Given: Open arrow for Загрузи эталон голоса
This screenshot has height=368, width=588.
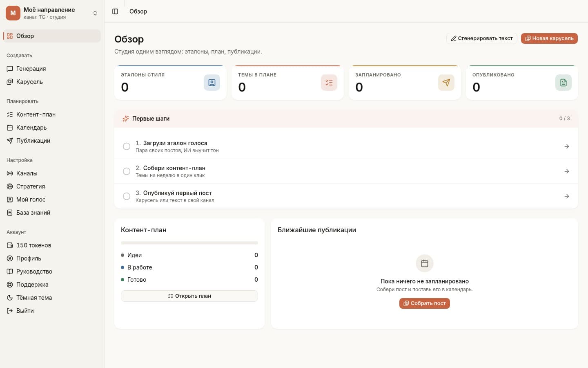Looking at the screenshot, I should (x=567, y=146).
